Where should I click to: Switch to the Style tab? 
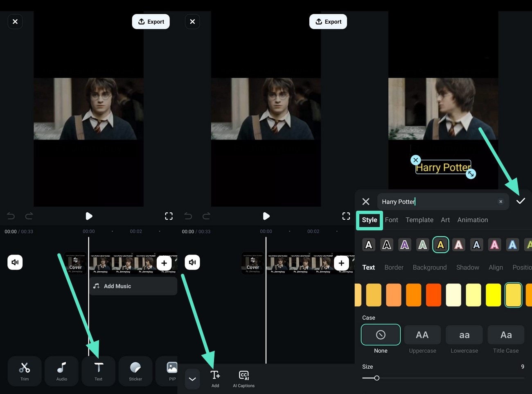click(x=370, y=220)
